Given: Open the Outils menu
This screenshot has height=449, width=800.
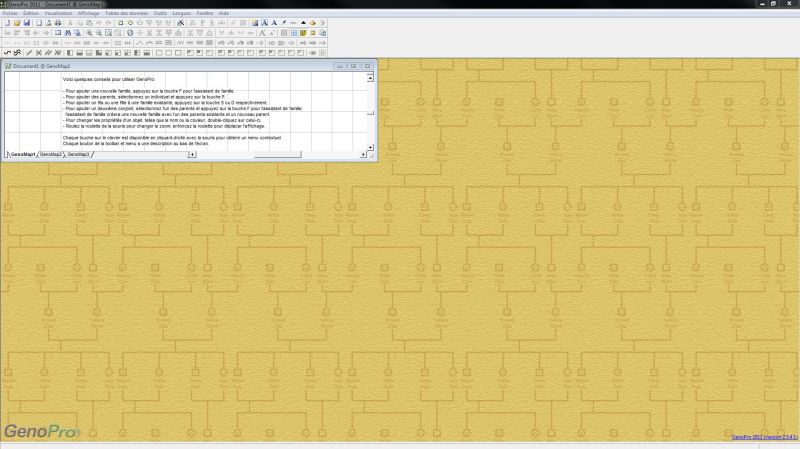Looking at the screenshot, I should (x=160, y=13).
